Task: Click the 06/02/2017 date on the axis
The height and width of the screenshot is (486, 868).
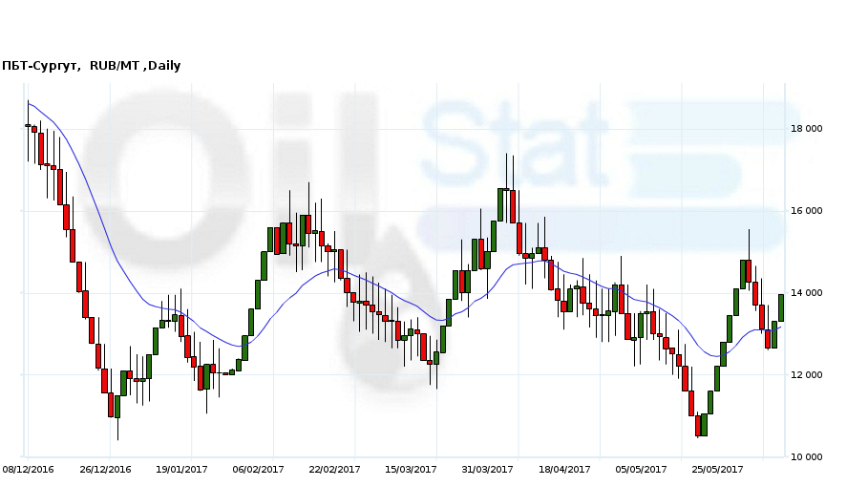Action: point(259,469)
